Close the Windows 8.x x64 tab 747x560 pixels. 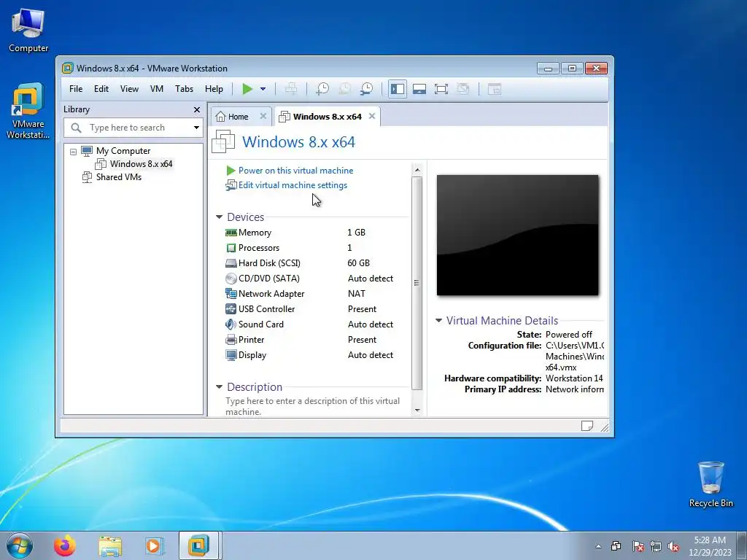372,116
